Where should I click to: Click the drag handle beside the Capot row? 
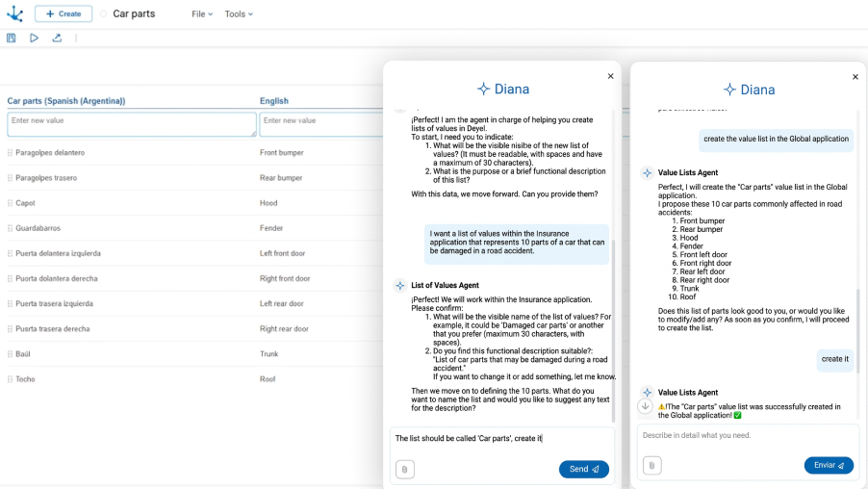[11, 203]
